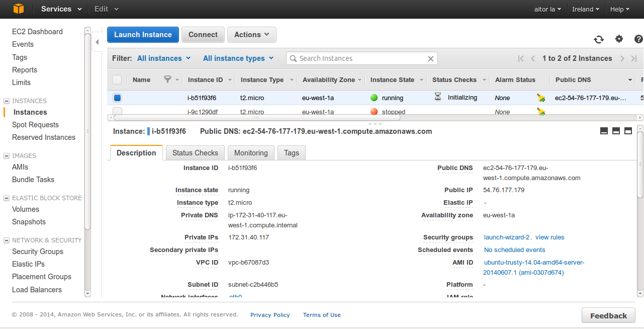Open the All instances filter dropdown
644x329 pixels.
(164, 58)
